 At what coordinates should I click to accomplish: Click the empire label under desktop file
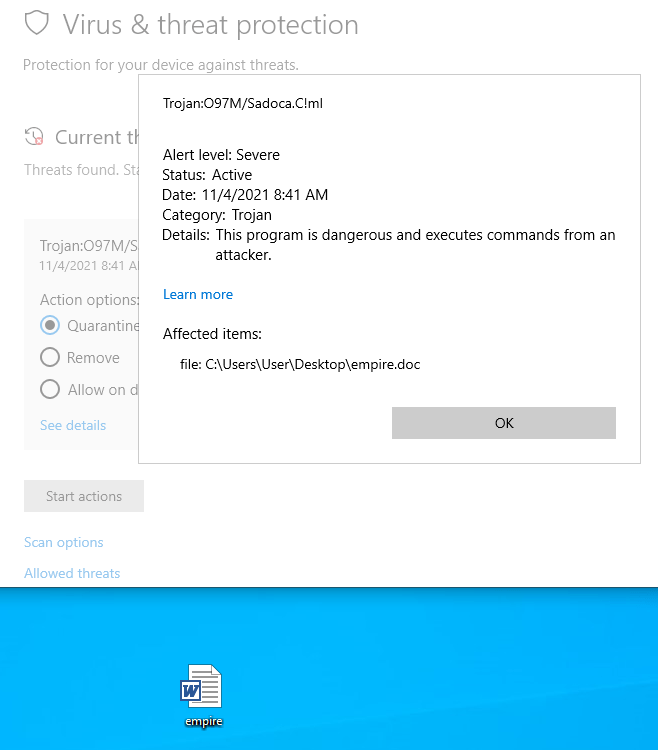[202, 721]
